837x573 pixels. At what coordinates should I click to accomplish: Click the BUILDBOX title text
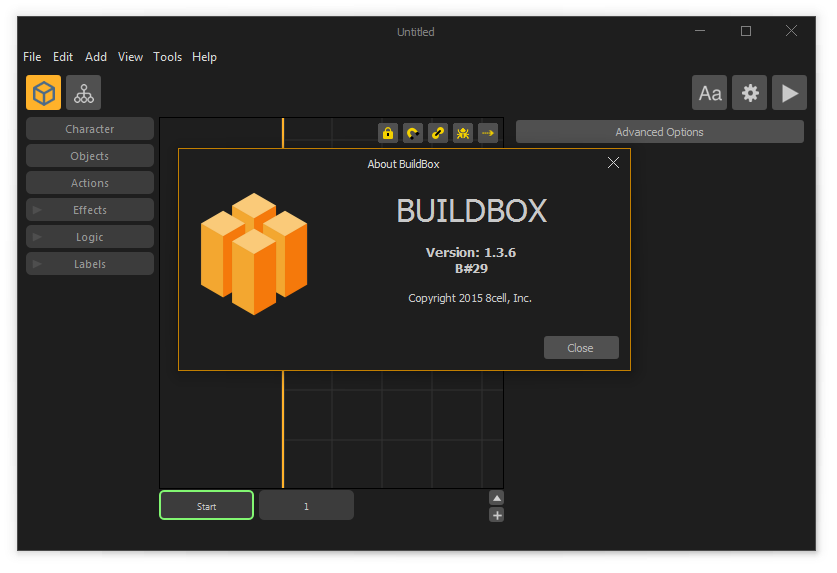tap(472, 211)
